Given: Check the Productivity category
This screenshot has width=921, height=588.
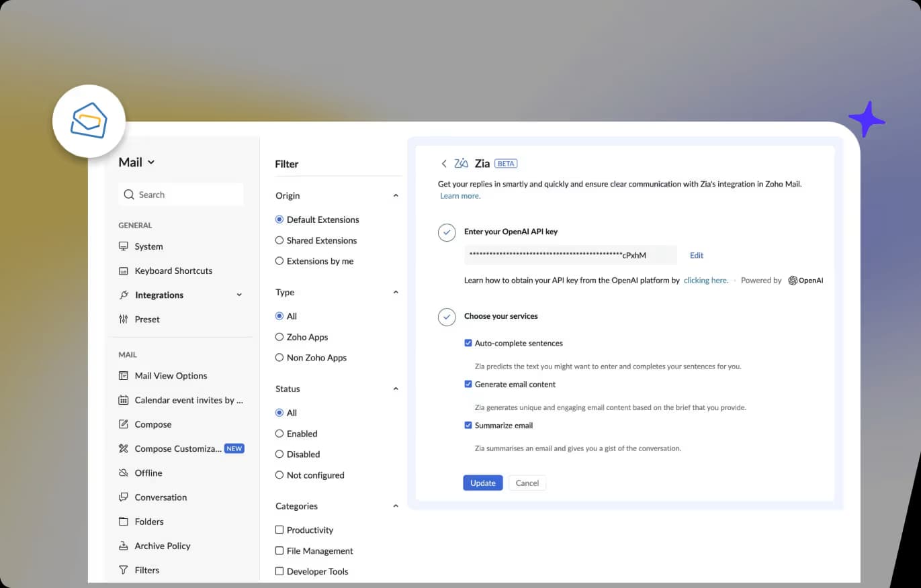Looking at the screenshot, I should coord(279,530).
